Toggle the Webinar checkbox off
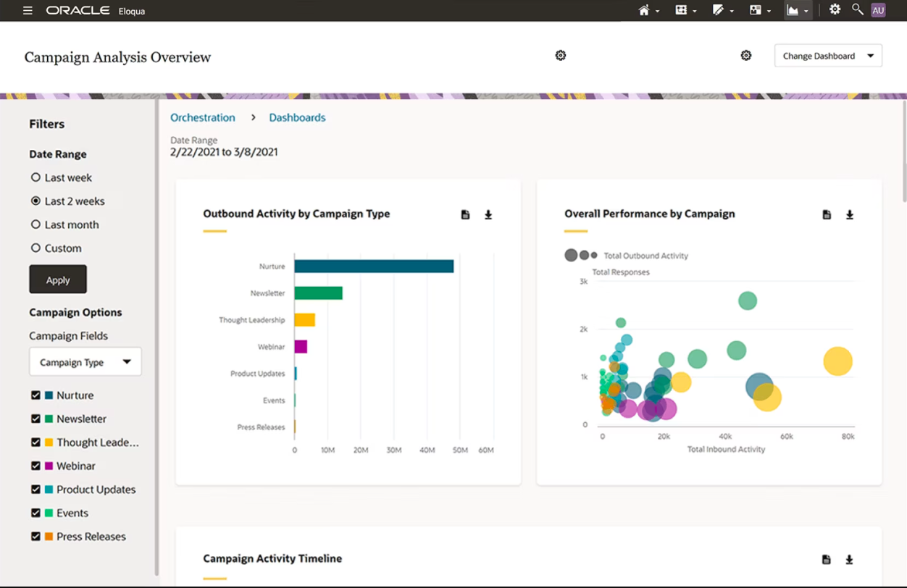 (35, 466)
